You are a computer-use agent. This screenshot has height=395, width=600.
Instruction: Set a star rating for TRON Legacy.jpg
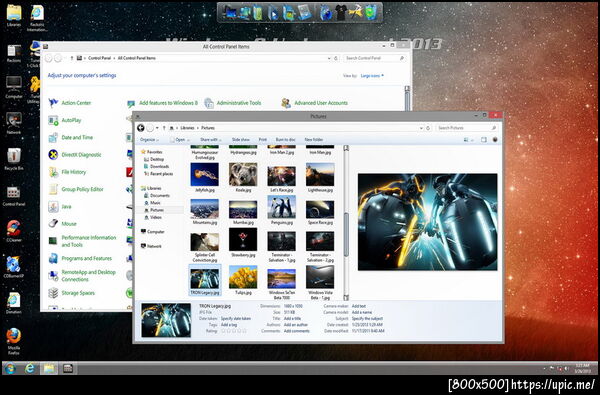click(233, 331)
